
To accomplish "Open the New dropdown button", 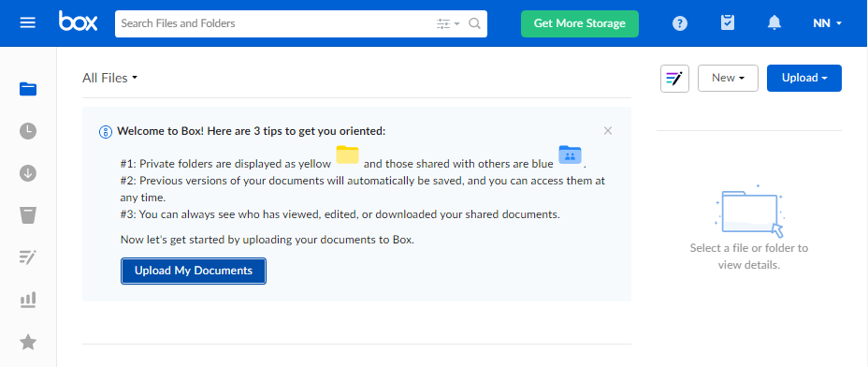I will click(x=728, y=78).
